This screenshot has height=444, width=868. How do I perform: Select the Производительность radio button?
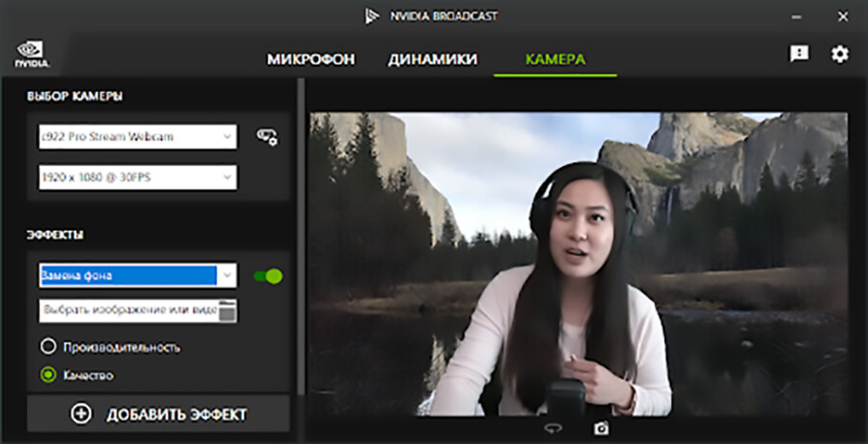[x=49, y=347]
